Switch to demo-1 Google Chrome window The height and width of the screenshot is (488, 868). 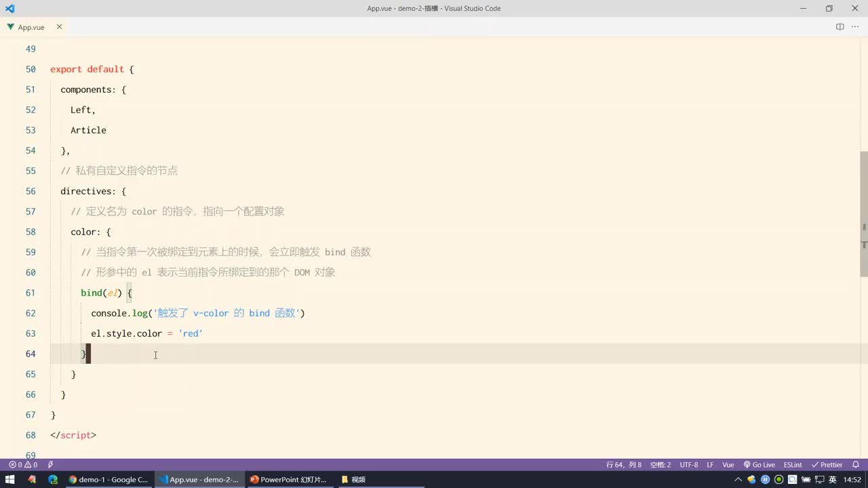point(108,479)
